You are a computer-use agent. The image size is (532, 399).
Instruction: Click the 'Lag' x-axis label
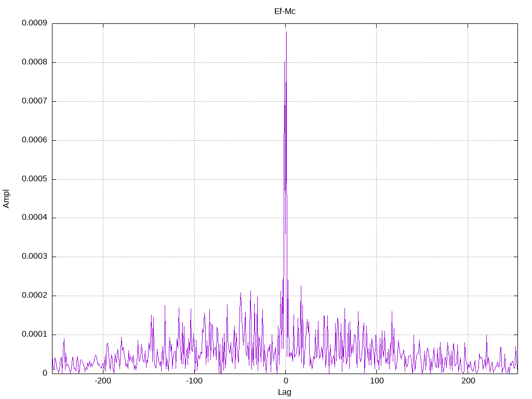tap(284, 392)
